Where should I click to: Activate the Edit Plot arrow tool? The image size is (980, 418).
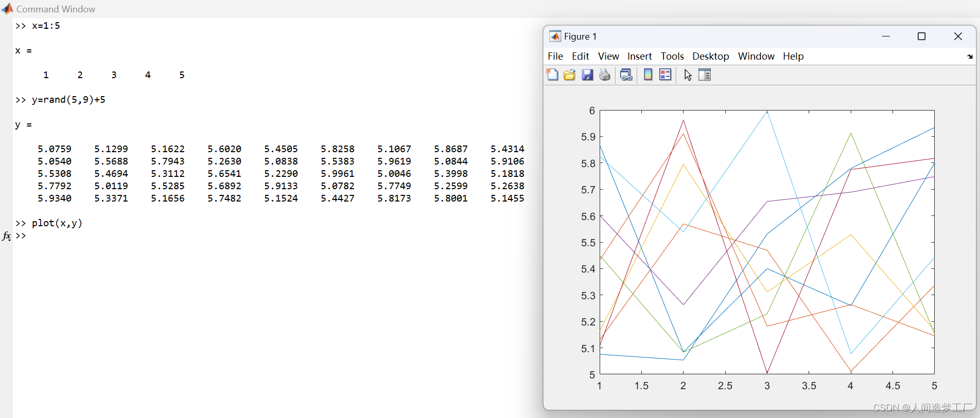[x=688, y=75]
